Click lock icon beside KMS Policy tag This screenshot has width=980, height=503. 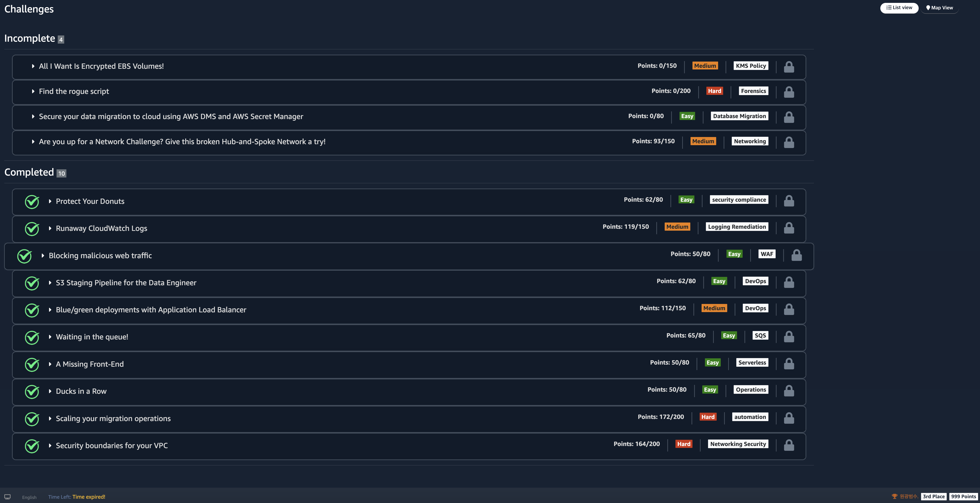click(x=789, y=67)
